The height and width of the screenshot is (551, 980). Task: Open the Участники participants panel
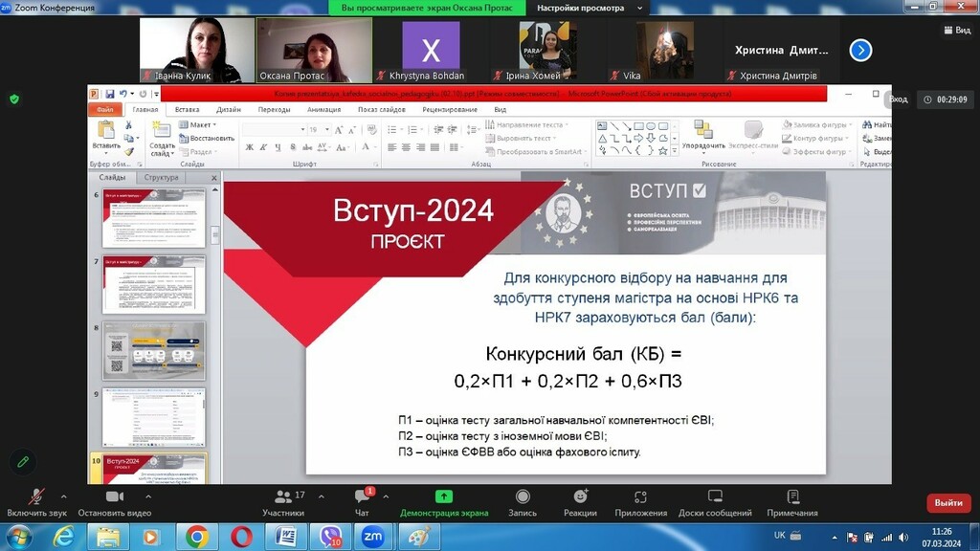(283, 501)
